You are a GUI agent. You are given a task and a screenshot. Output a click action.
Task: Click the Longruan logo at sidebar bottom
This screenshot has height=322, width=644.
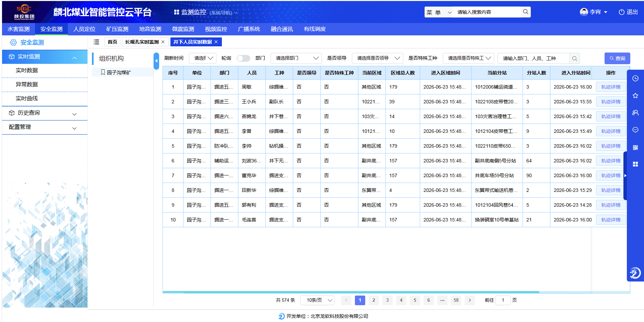635,273
